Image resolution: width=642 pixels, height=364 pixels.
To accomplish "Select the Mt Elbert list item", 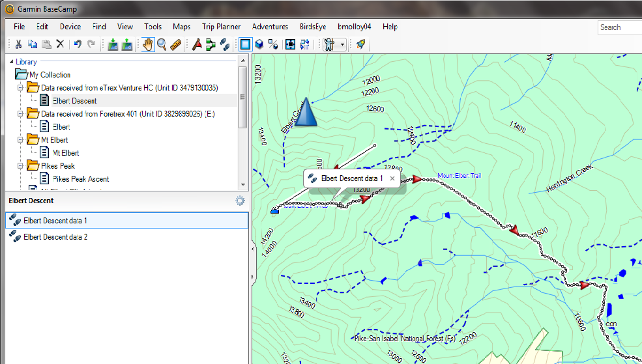I will 66,153.
